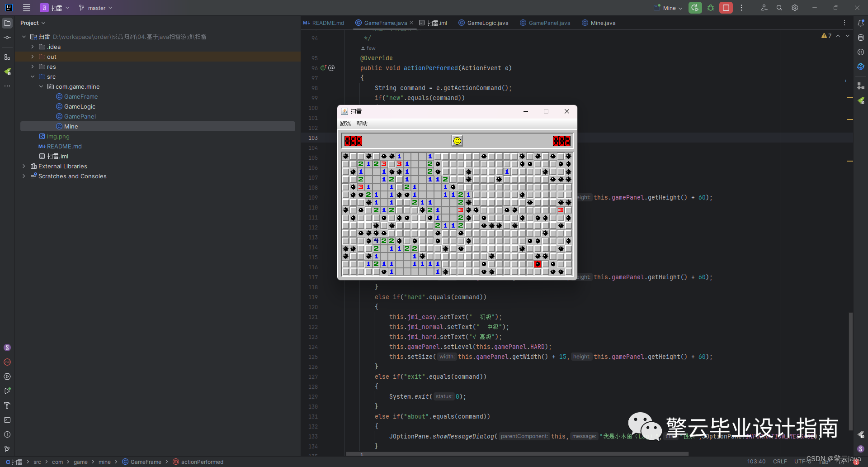Image resolution: width=868 pixels, height=467 pixels.
Task: Open the master branch dropdown
Action: (95, 8)
